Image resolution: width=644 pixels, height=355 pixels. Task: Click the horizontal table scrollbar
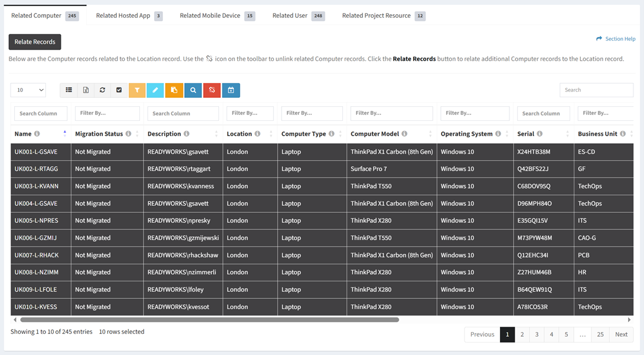[210, 320]
